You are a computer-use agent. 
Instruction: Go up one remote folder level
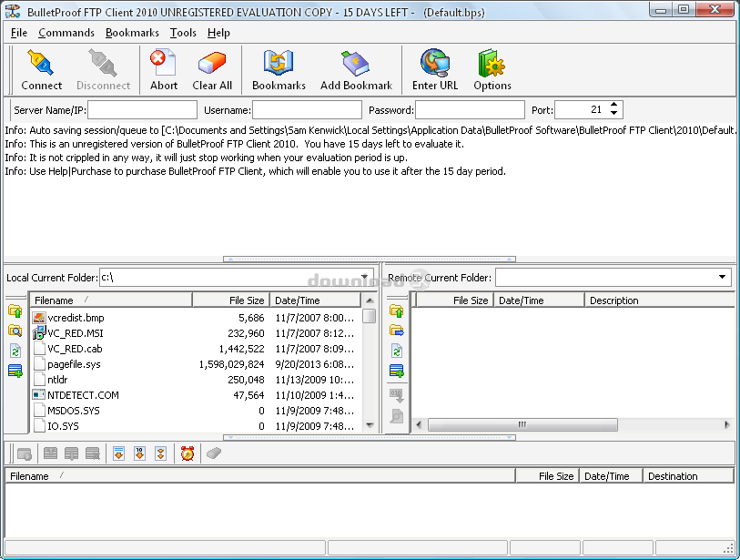(x=397, y=311)
